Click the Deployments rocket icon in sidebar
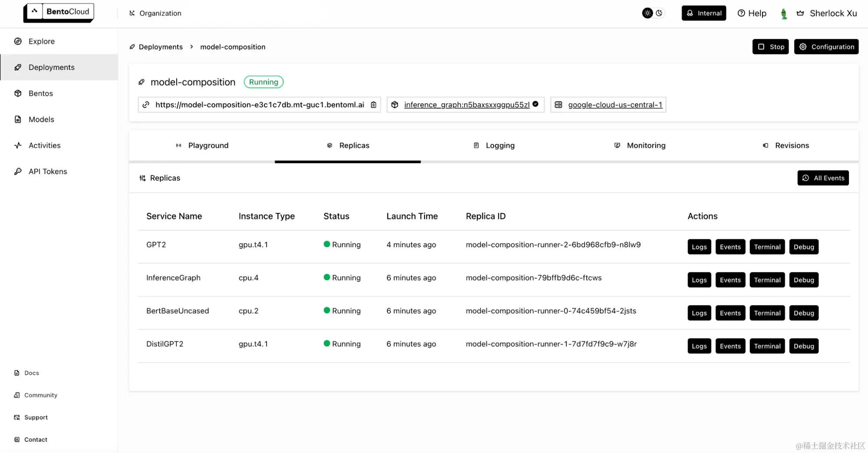Image resolution: width=868 pixels, height=453 pixels. click(x=18, y=67)
